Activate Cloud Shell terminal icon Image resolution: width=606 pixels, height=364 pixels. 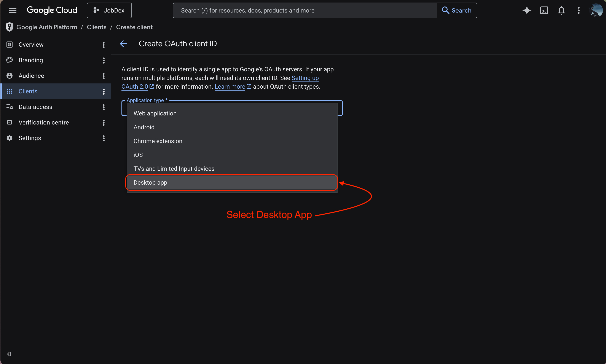[544, 10]
